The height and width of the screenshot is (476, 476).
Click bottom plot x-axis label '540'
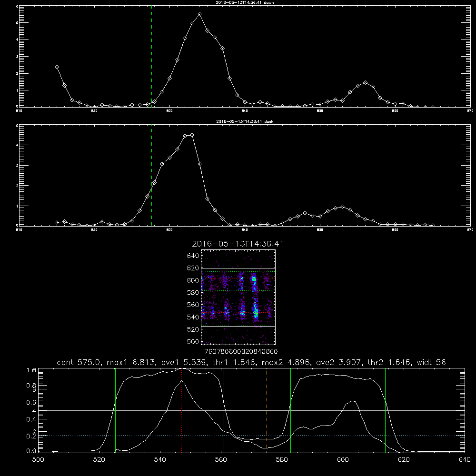click(160, 460)
